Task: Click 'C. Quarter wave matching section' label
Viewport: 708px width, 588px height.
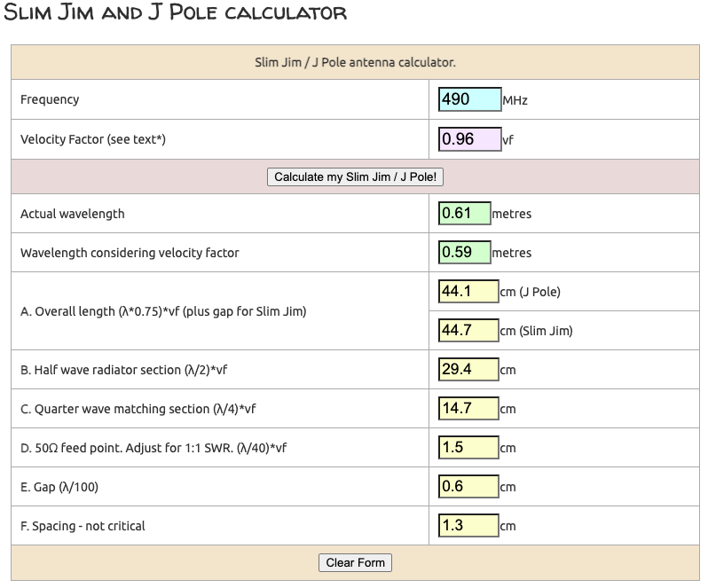Action: pos(138,409)
